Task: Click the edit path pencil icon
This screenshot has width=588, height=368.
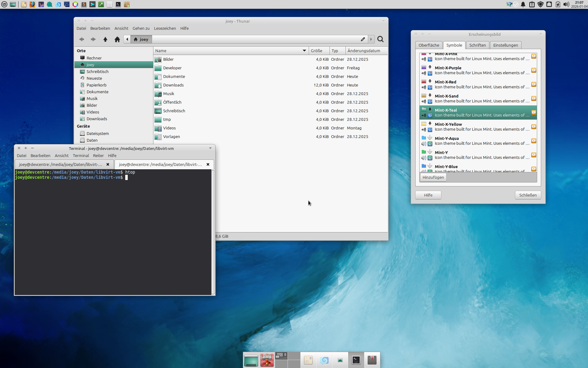Action: [363, 39]
